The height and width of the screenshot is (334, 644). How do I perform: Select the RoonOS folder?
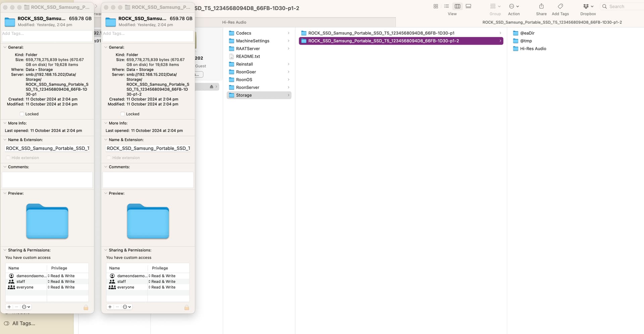pos(259,79)
